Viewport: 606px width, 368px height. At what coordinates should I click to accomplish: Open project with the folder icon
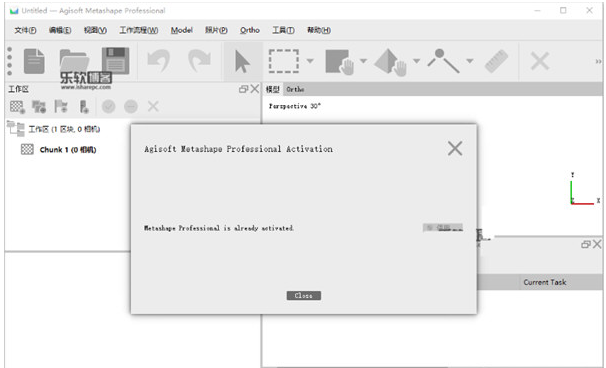tap(74, 61)
